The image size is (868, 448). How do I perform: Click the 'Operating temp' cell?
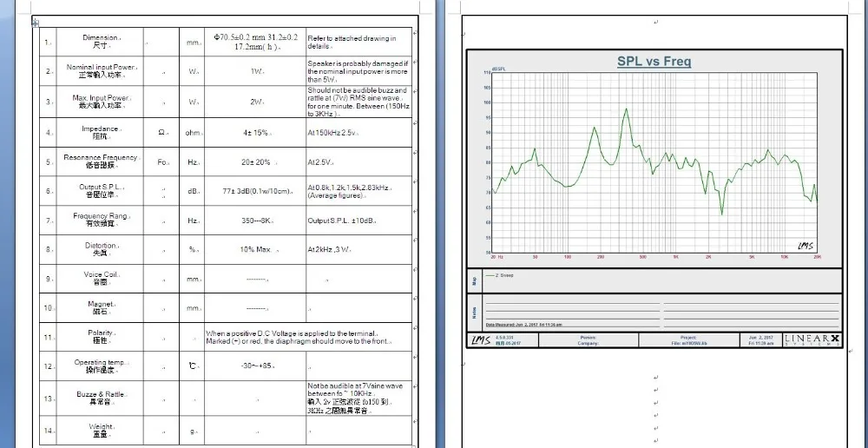(100, 366)
